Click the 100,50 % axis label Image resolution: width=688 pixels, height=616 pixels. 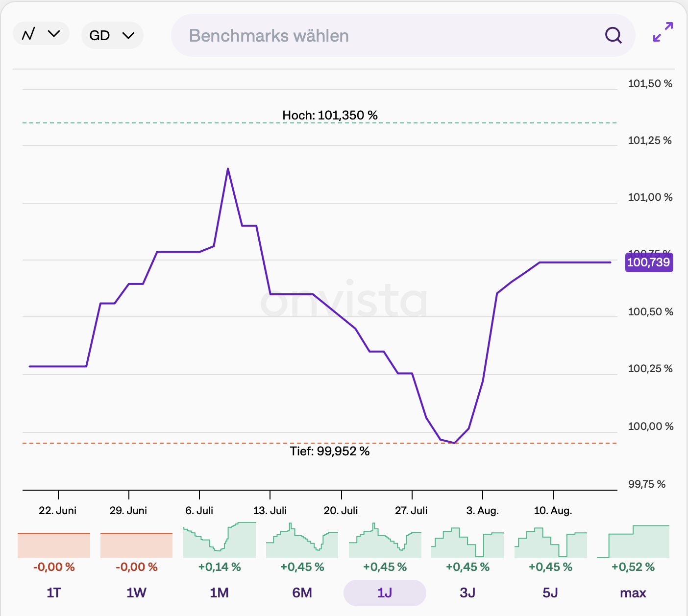[651, 312]
